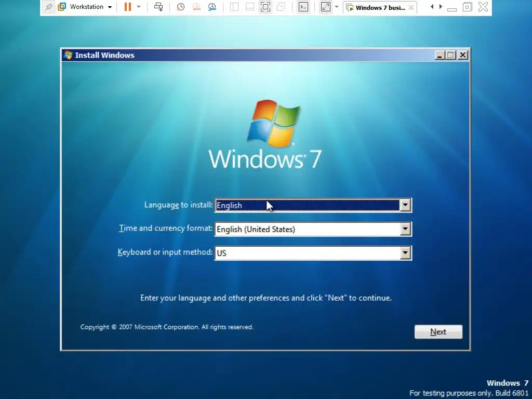Toggle the thumbnail bar view

click(x=250, y=7)
